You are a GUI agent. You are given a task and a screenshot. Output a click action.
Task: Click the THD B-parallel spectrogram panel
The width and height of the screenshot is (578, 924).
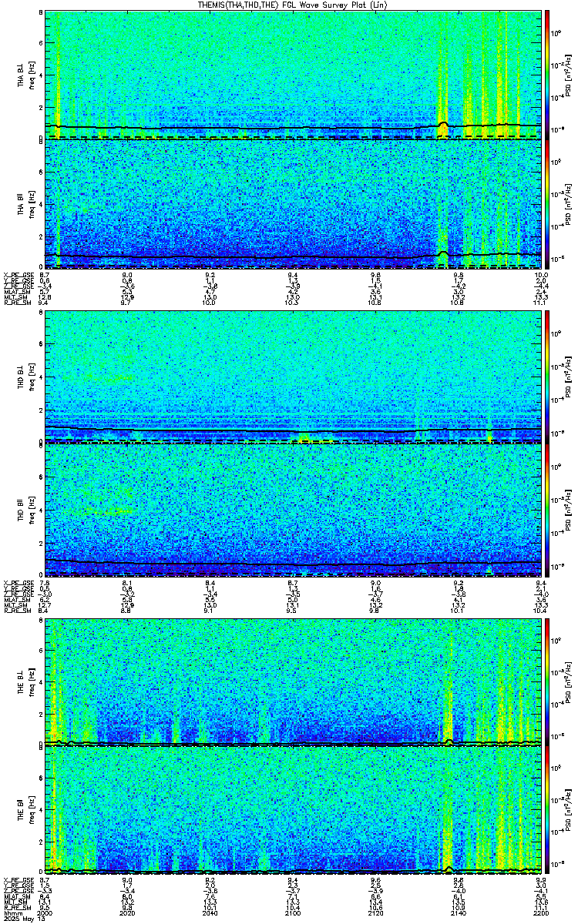[x=293, y=510]
